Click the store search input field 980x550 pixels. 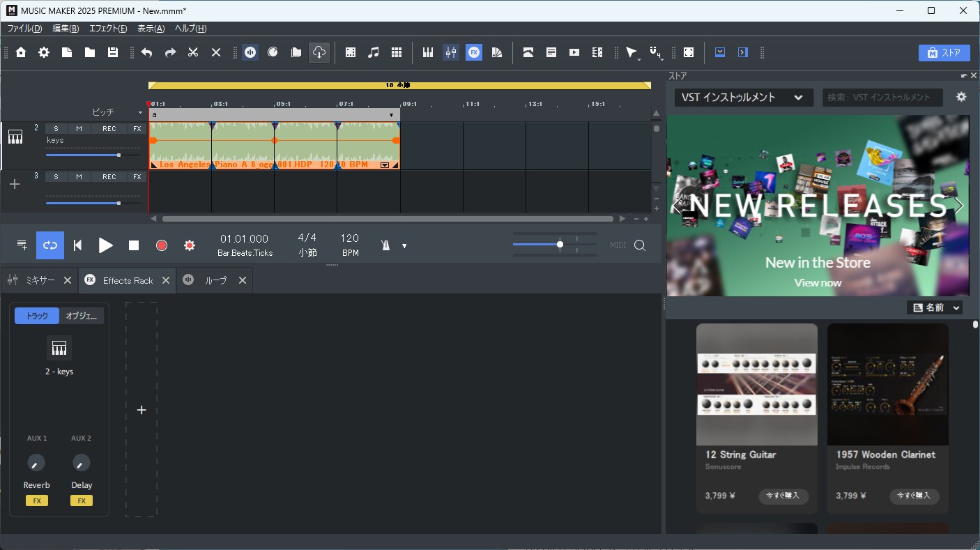coord(882,98)
